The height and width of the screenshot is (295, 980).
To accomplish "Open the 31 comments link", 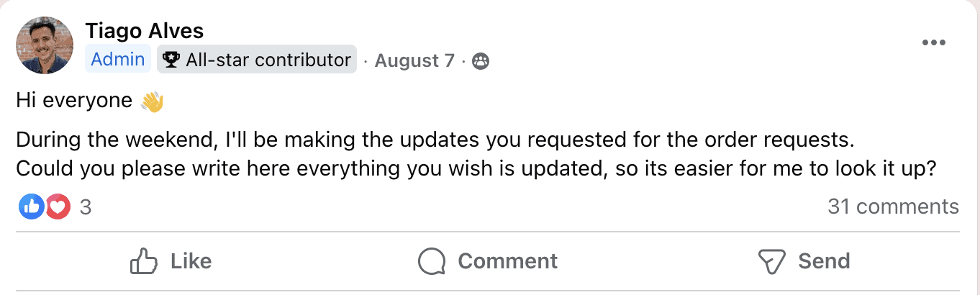I will [x=893, y=207].
